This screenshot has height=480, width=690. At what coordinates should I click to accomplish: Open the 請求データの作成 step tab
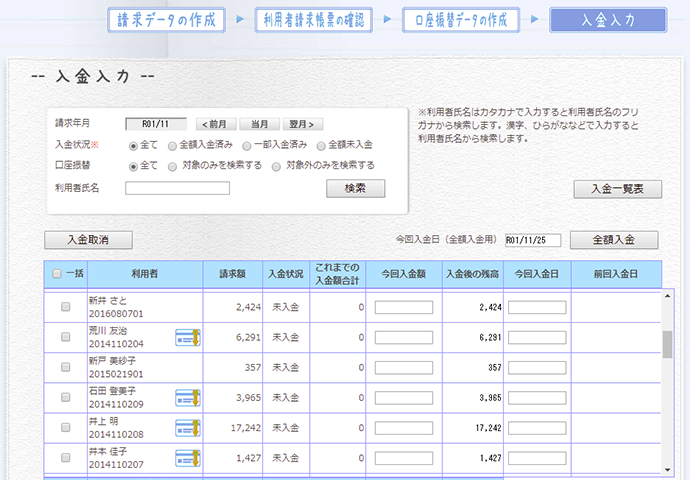(166, 20)
